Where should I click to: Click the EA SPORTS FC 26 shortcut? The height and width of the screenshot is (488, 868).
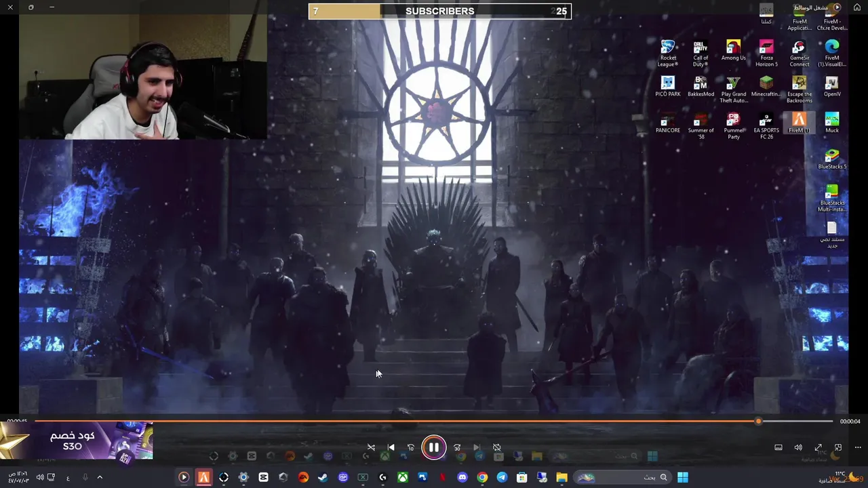[766, 126]
